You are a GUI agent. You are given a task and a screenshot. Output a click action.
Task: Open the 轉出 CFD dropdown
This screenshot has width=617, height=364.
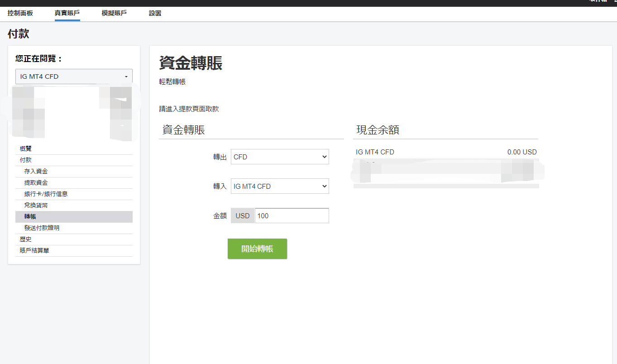[280, 157]
